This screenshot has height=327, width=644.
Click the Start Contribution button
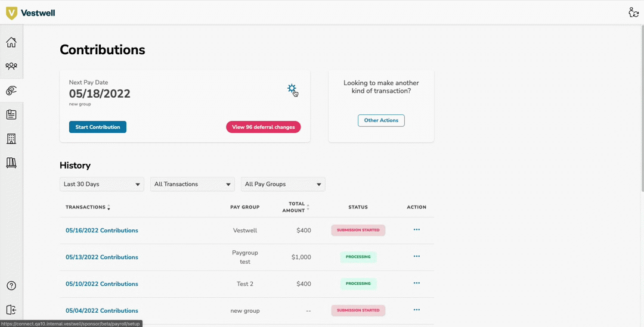98,127
